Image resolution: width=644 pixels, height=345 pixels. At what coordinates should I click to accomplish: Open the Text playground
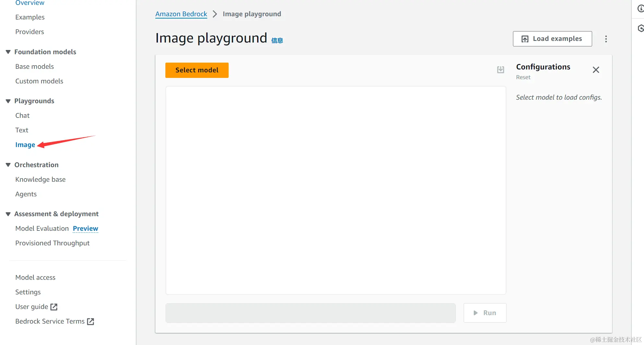click(x=22, y=130)
